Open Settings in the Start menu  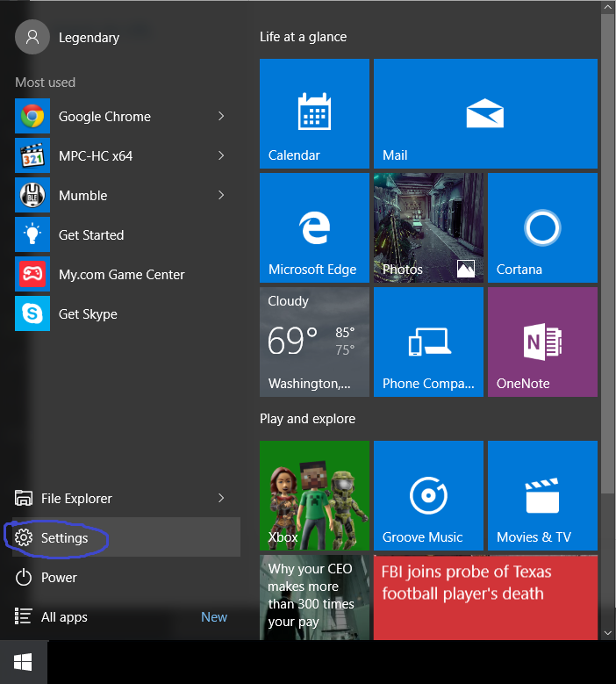tap(126, 537)
